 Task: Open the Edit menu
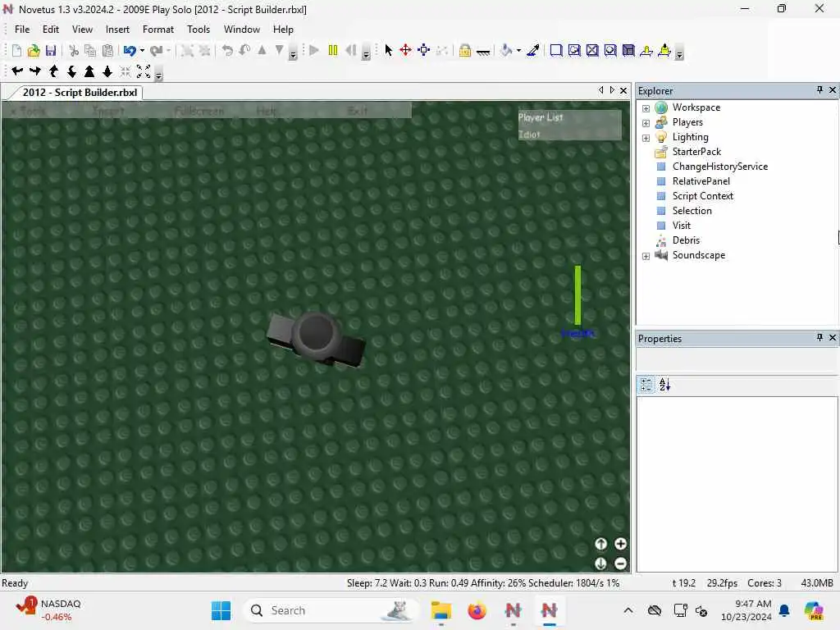51,30
